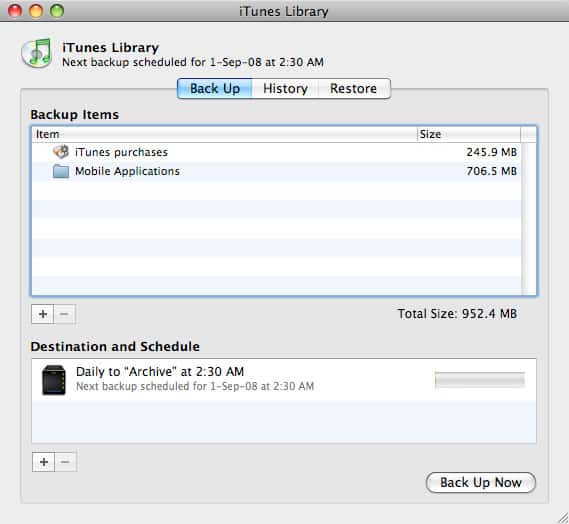569x524 pixels.
Task: Click the backup progress bar
Action: (x=480, y=380)
